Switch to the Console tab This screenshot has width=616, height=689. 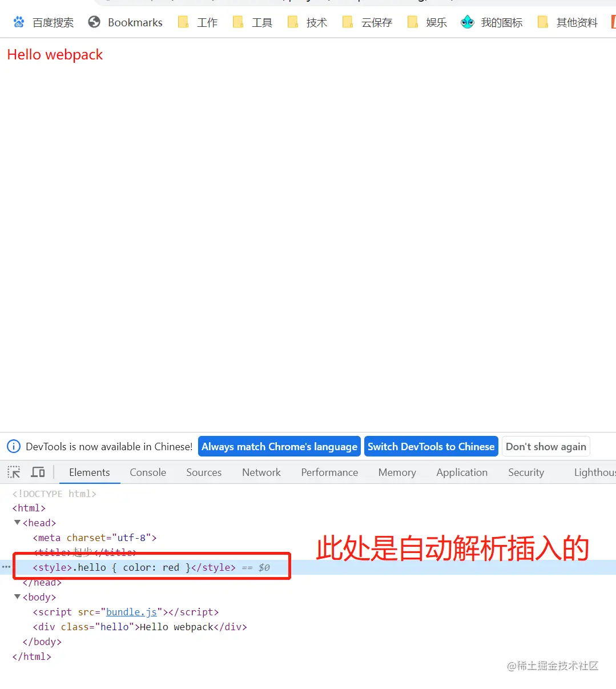[x=148, y=472]
